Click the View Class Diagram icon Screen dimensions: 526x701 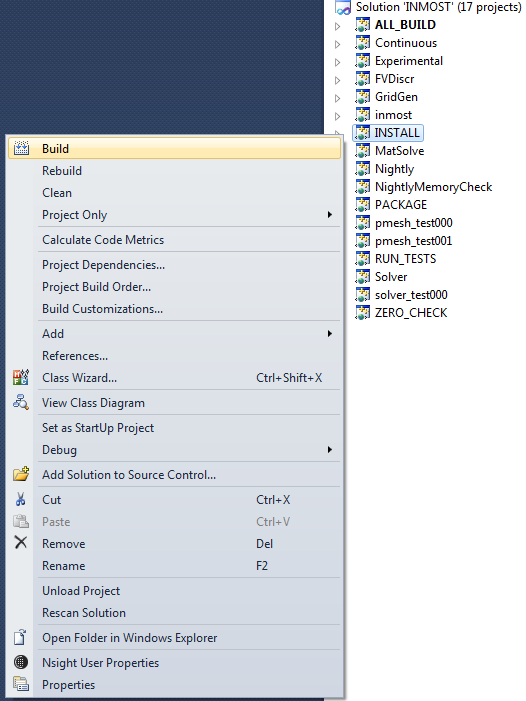click(x=21, y=402)
